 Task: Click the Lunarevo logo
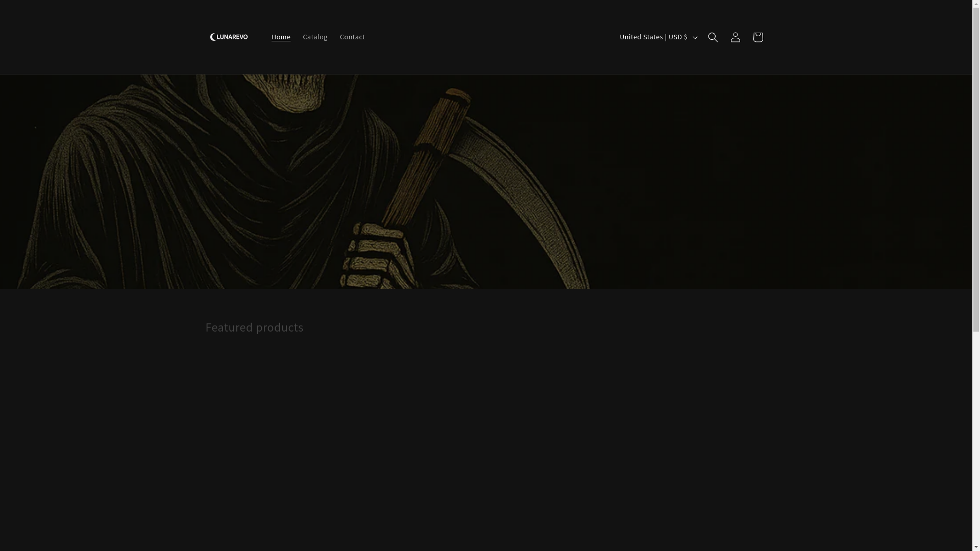click(229, 37)
